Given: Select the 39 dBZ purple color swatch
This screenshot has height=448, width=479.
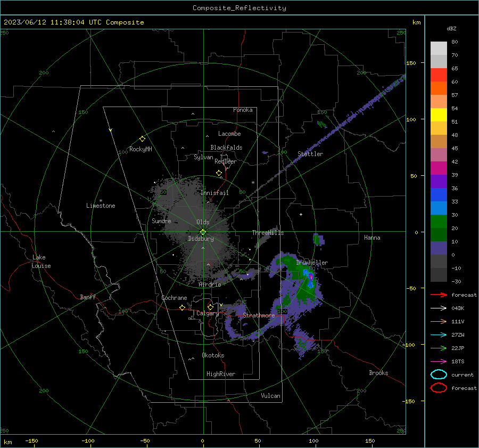Looking at the screenshot, I should point(439,181).
